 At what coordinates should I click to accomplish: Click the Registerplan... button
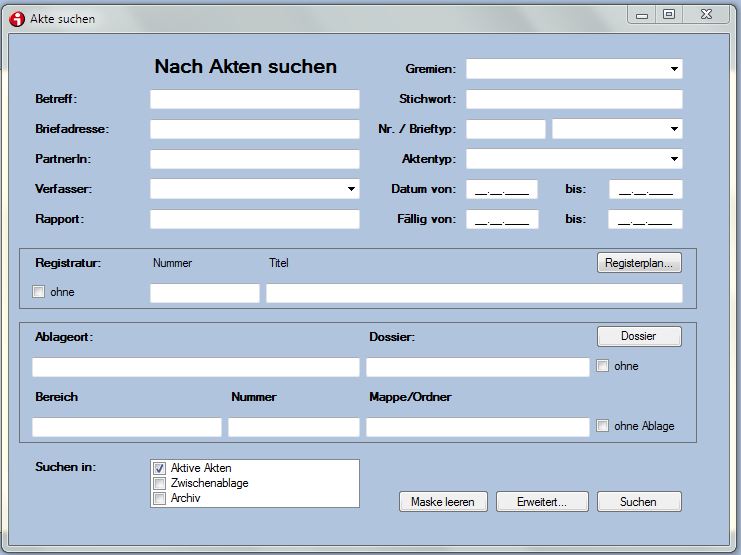tap(640, 263)
